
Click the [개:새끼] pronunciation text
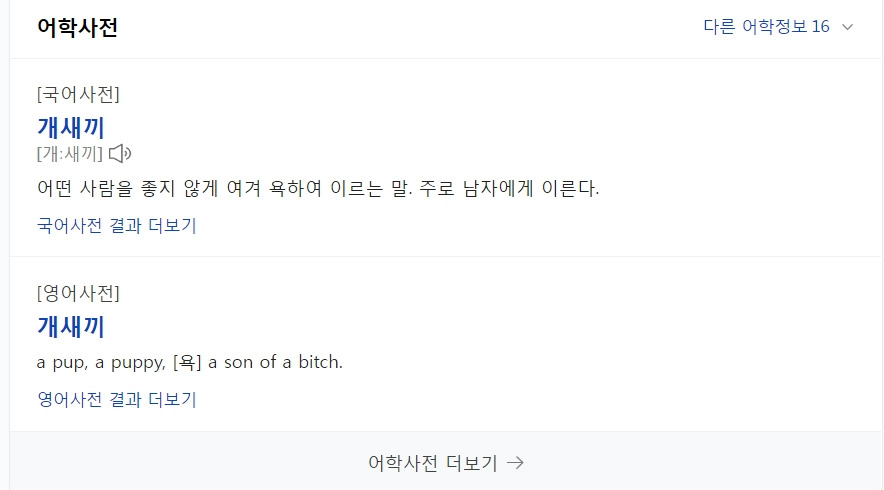point(70,153)
